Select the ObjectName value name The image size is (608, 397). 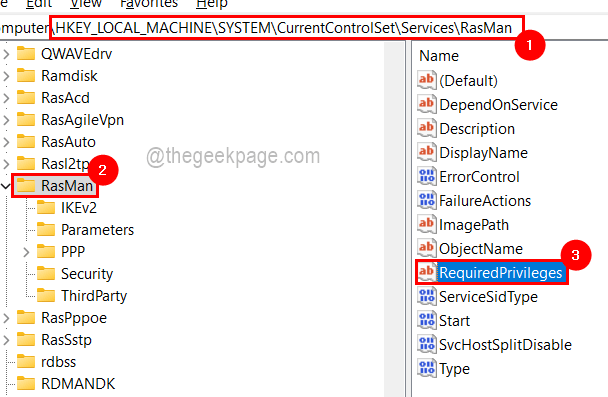tap(481, 249)
